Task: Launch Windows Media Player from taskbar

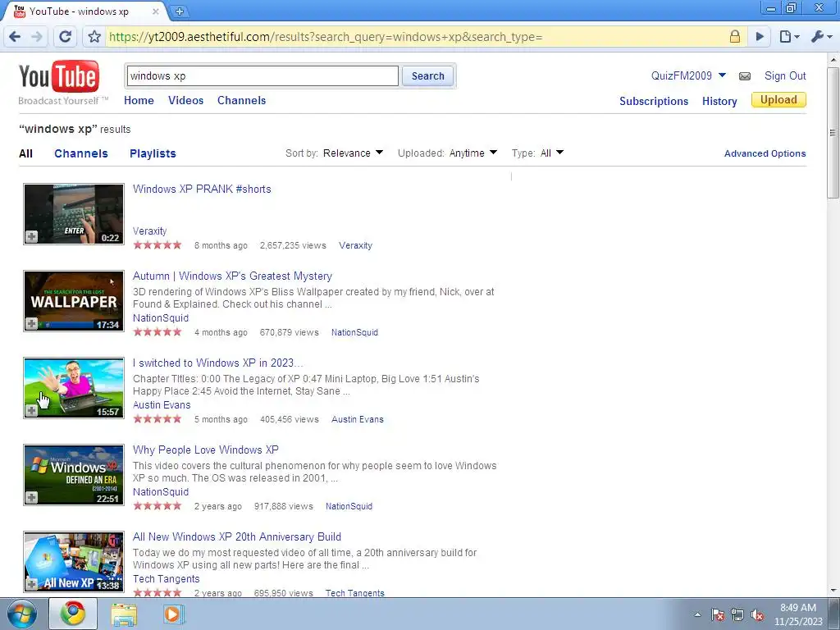Action: point(173,614)
